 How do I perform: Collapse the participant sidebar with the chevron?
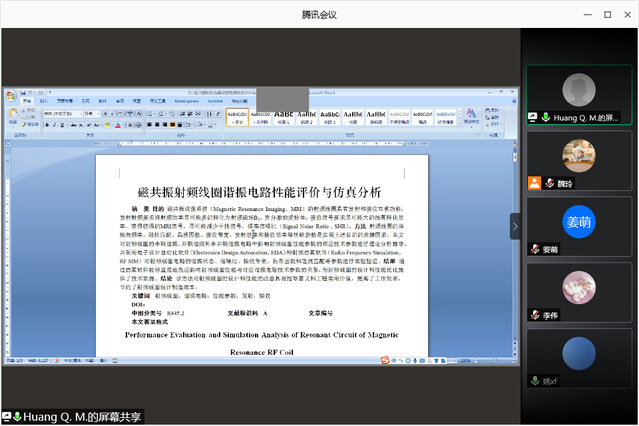[x=515, y=226]
